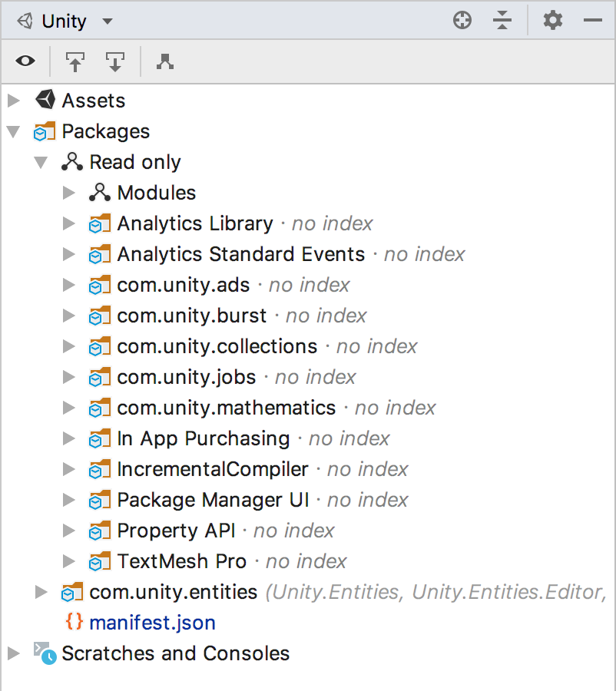Select the Assets label
The width and height of the screenshot is (616, 691).
coord(94,101)
